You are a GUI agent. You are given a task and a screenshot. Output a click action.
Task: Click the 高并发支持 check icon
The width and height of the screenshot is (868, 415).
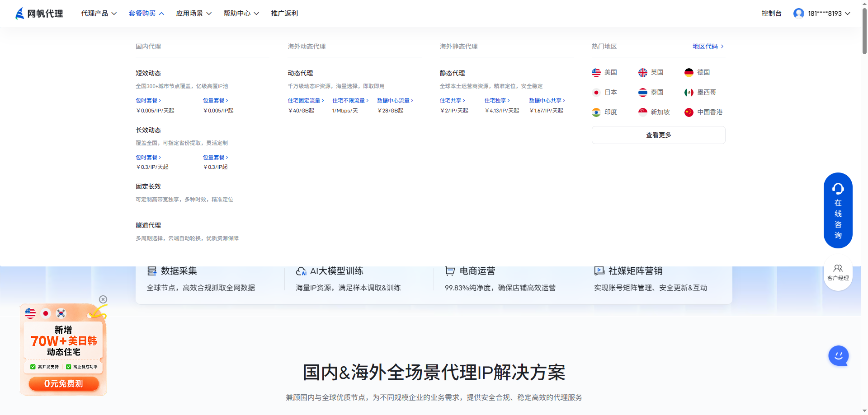[x=33, y=367]
